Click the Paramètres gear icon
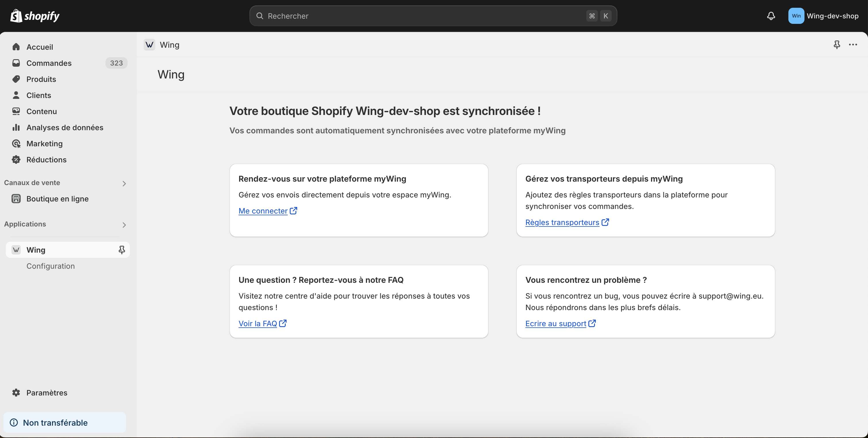The width and height of the screenshot is (868, 438). click(16, 393)
